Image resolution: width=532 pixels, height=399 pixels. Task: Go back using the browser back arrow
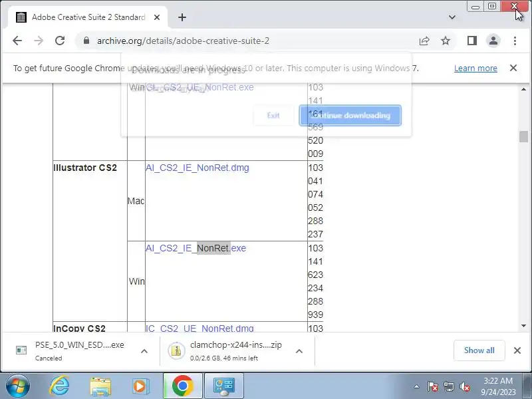click(x=17, y=41)
